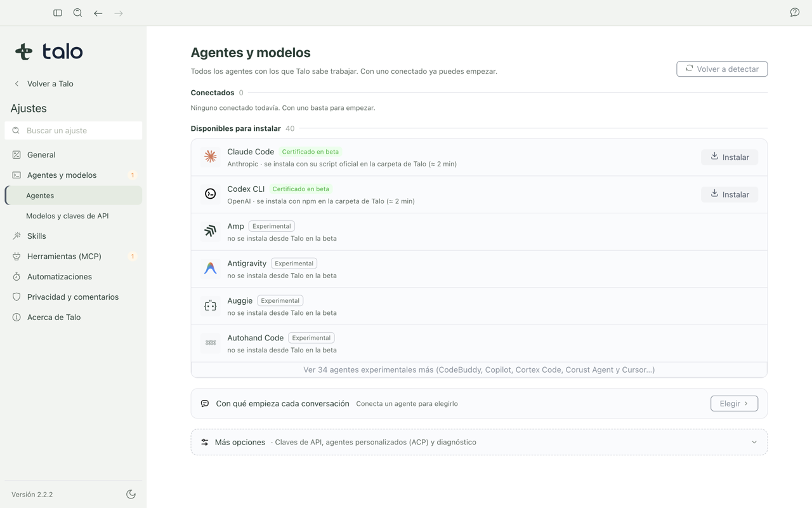812x508 pixels.
Task: Click the Elegir button
Action: tap(734, 403)
